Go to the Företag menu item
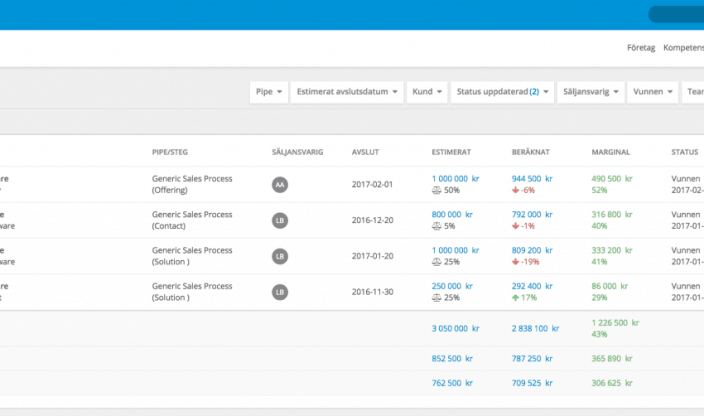 (640, 47)
